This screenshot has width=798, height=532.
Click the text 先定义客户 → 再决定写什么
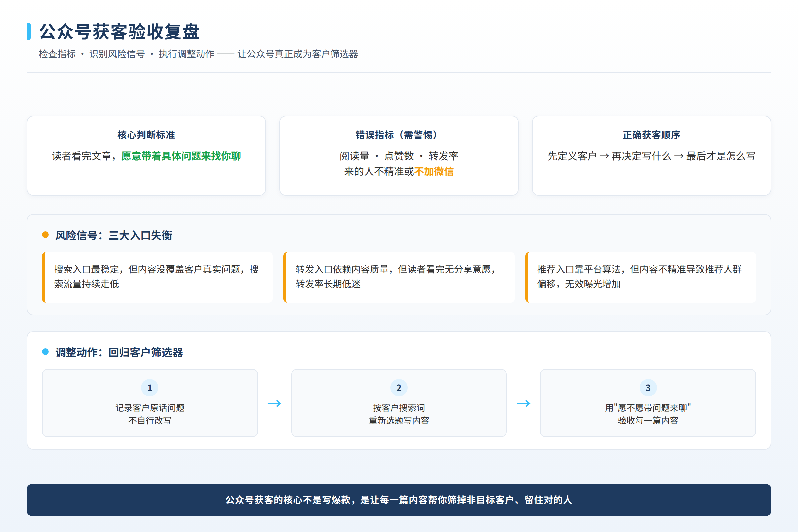(609, 156)
